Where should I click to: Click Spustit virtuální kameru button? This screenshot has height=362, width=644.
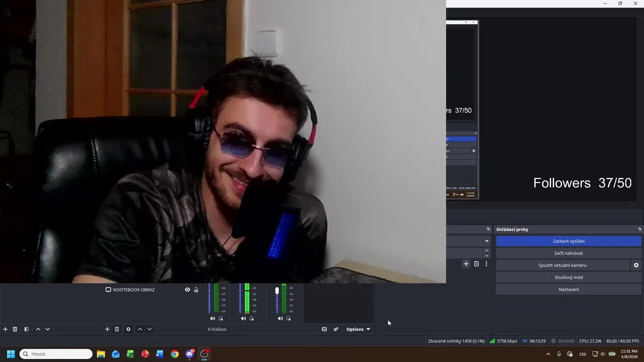coord(562,265)
